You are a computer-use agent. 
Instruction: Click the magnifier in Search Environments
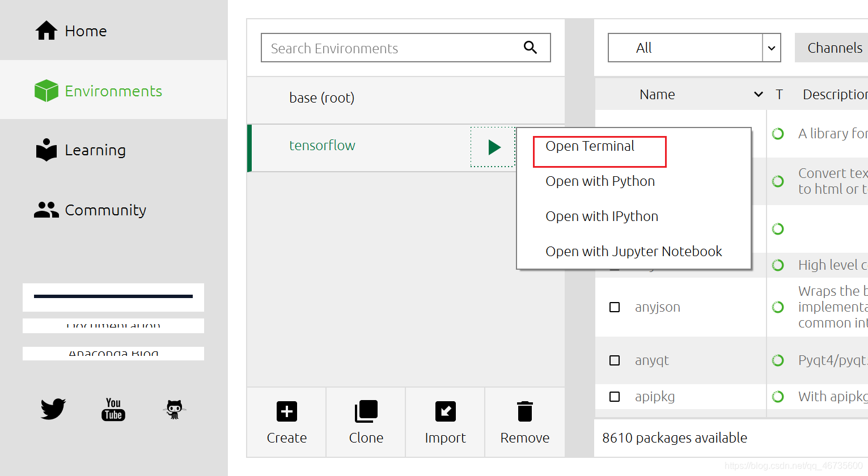(x=530, y=48)
